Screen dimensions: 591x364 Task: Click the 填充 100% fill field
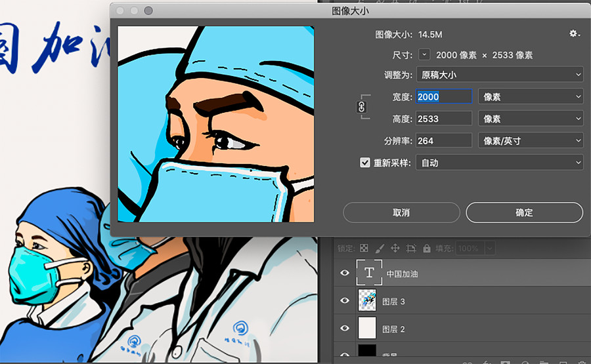tap(469, 249)
